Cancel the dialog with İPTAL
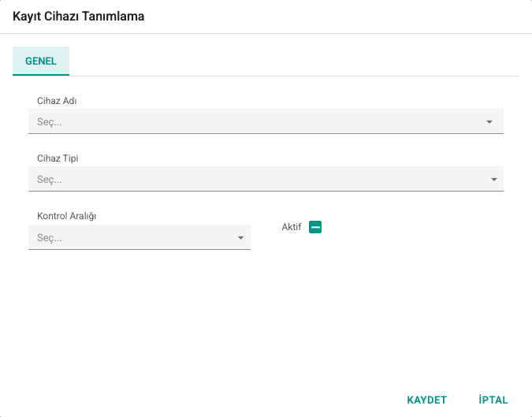 pyautogui.click(x=493, y=400)
